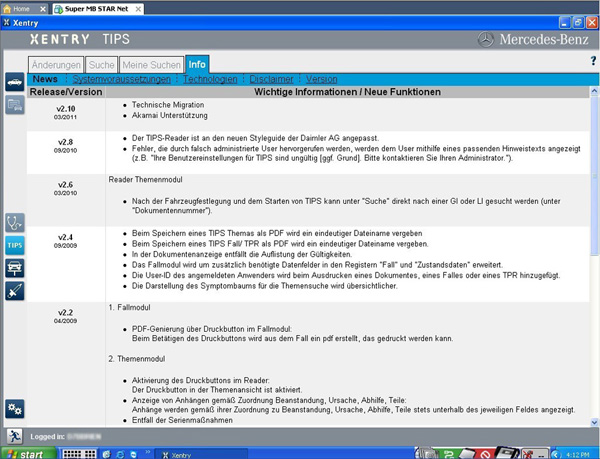Minimize the Xentry window
The height and width of the screenshot is (459, 600).
click(565, 23)
